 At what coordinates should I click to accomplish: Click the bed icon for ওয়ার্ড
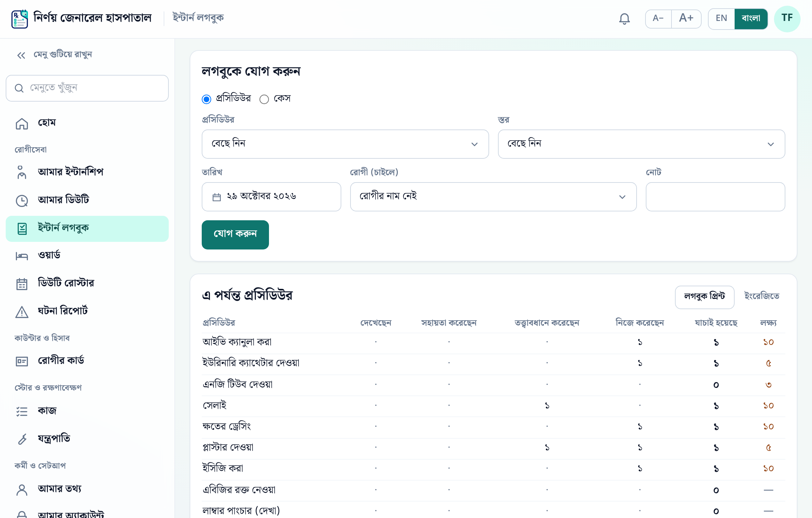(22, 256)
